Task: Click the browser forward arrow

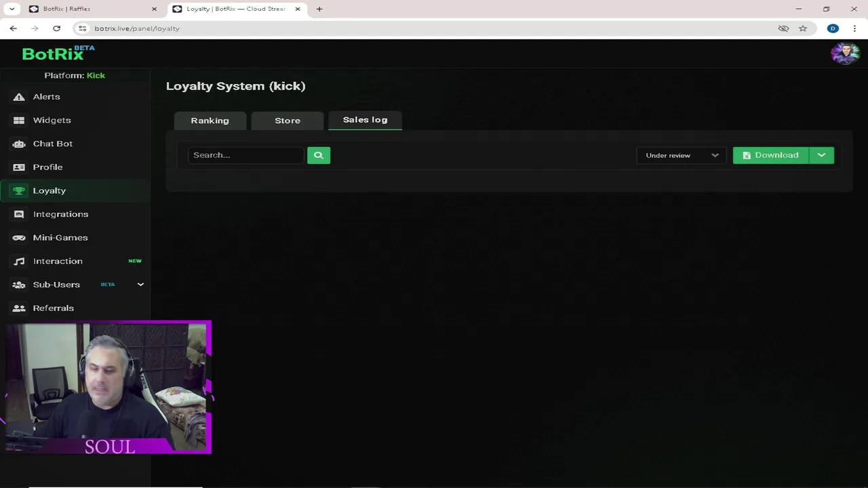Action: [x=35, y=28]
